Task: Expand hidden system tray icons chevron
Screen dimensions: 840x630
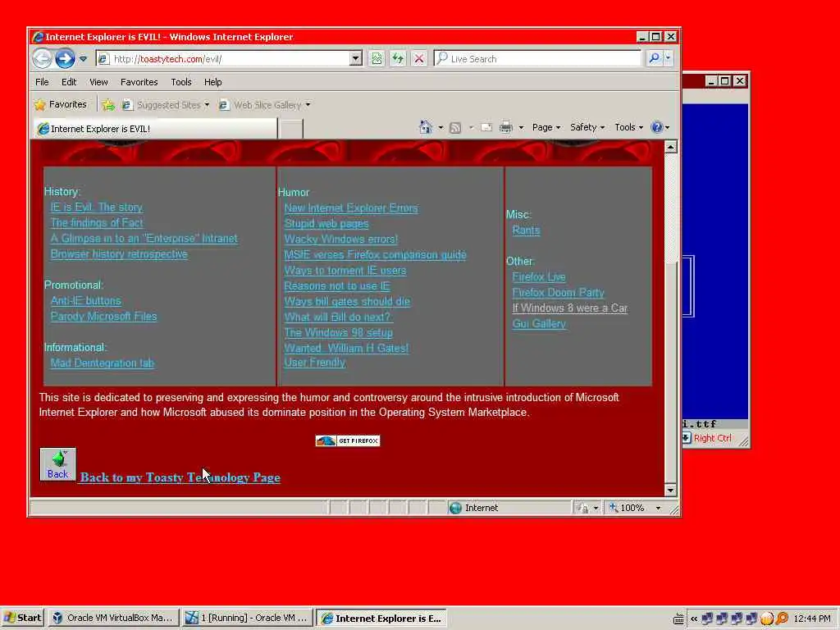Action: coord(694,619)
